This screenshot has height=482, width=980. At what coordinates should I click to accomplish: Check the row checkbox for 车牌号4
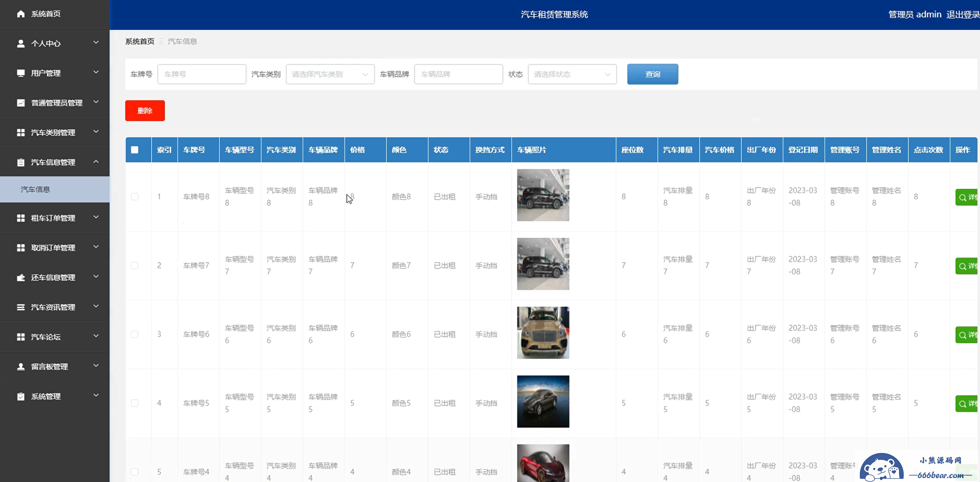135,472
